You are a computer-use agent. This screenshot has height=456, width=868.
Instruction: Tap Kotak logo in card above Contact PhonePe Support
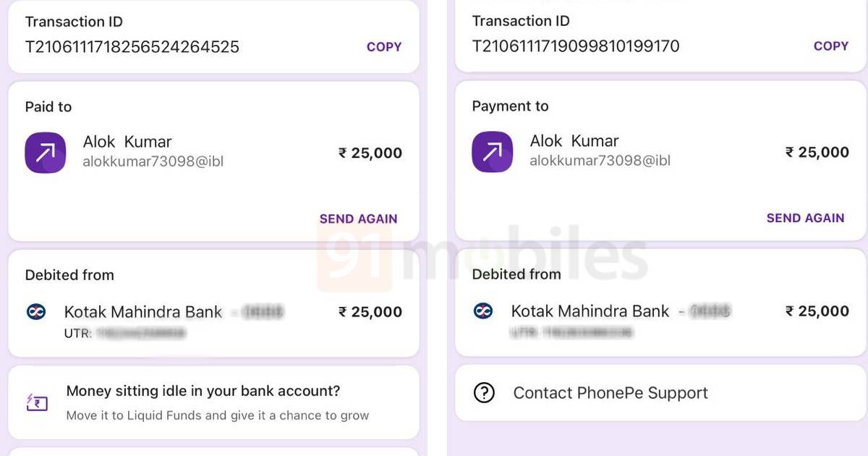pos(482,311)
